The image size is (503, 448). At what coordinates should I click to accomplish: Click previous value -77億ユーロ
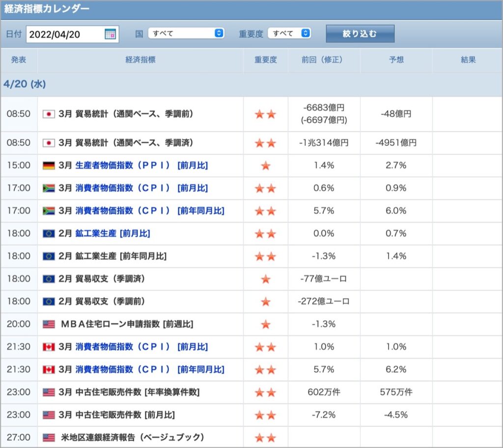pos(324,279)
